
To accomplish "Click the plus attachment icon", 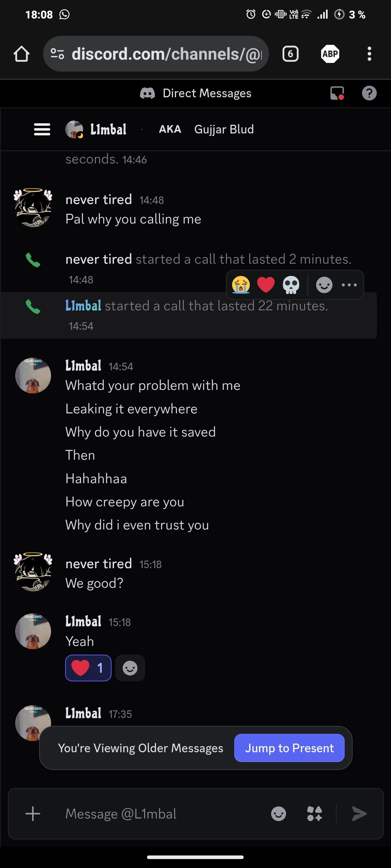I will 33,814.
